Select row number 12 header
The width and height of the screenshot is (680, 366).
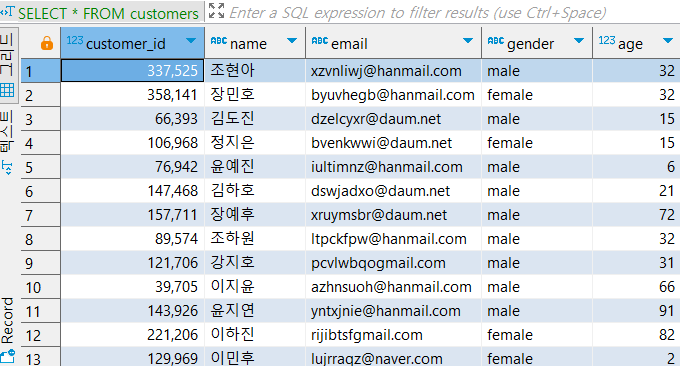(41, 335)
